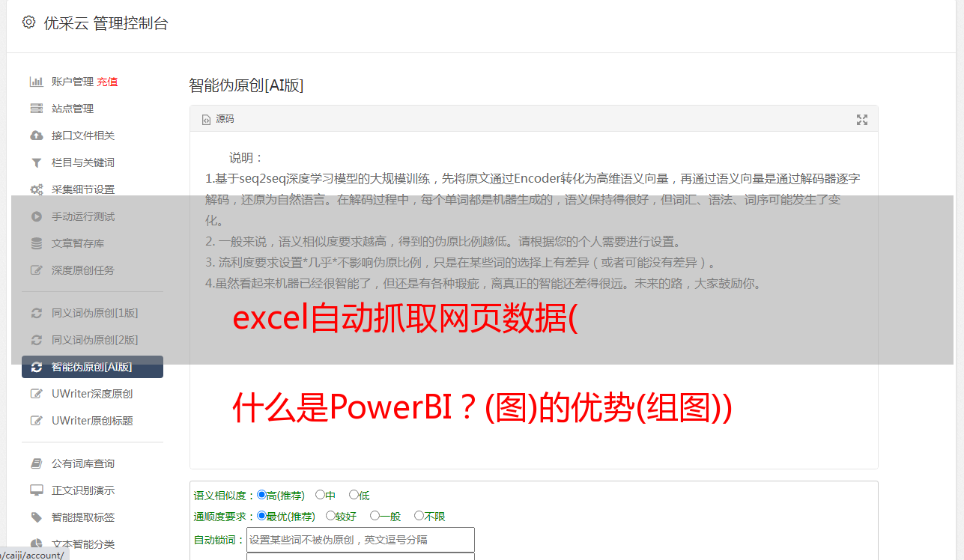964x560 pixels.
Task: Click the tag icon for 智能提取标签
Action: [x=36, y=517]
